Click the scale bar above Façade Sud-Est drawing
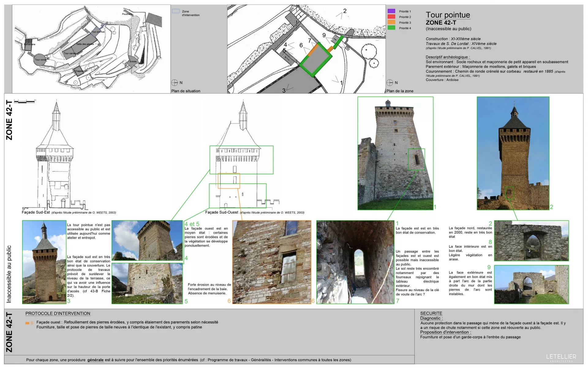 click(25, 101)
